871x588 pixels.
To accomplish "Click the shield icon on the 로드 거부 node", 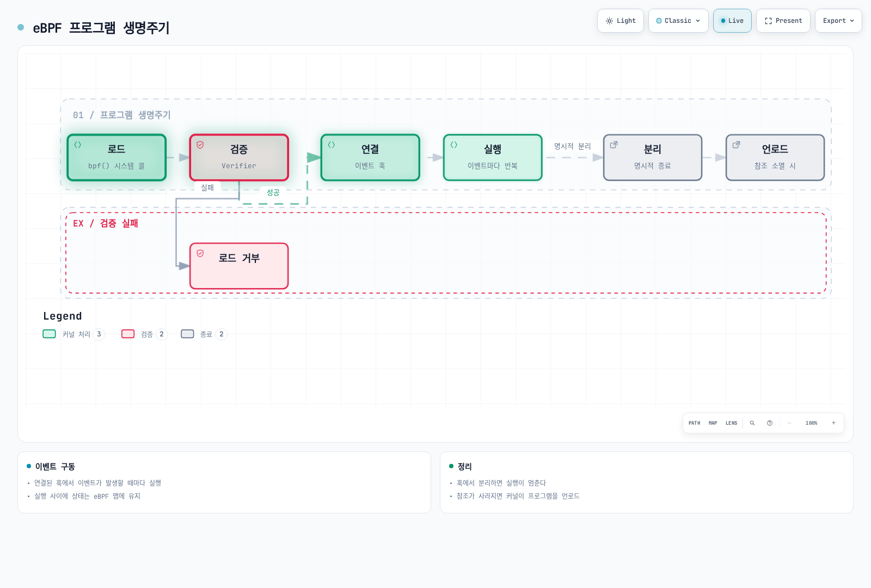I will pyautogui.click(x=200, y=253).
